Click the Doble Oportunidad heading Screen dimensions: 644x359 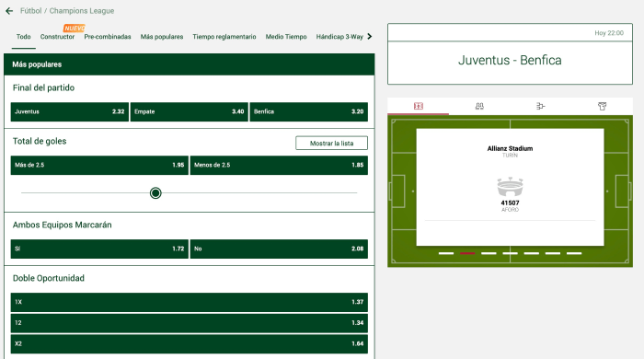(49, 279)
